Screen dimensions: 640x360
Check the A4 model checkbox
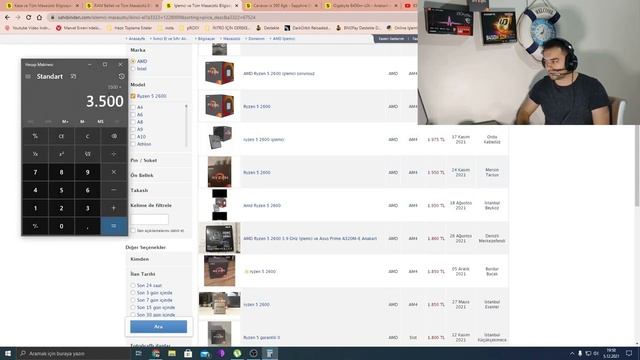coord(133,107)
